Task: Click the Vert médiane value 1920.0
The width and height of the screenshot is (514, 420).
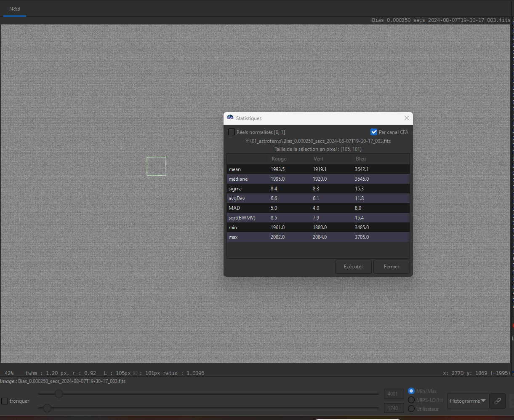Action: (320, 179)
